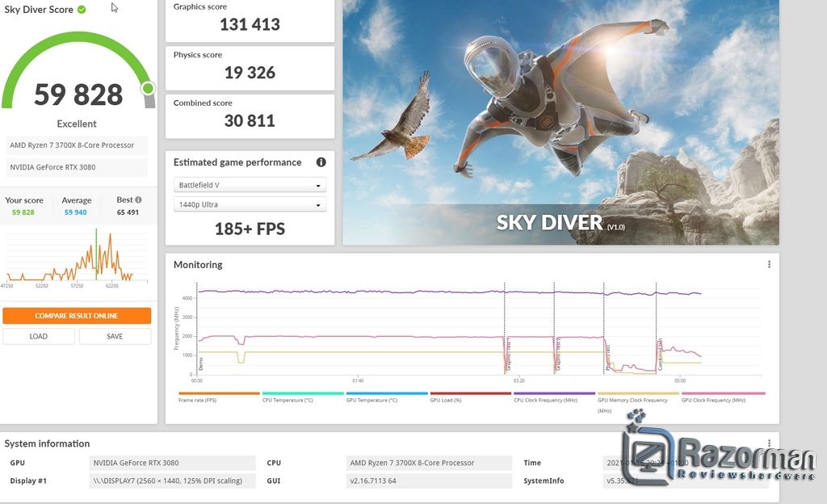Open the Battlefield V game dropdown
827x504 pixels.
pos(250,185)
